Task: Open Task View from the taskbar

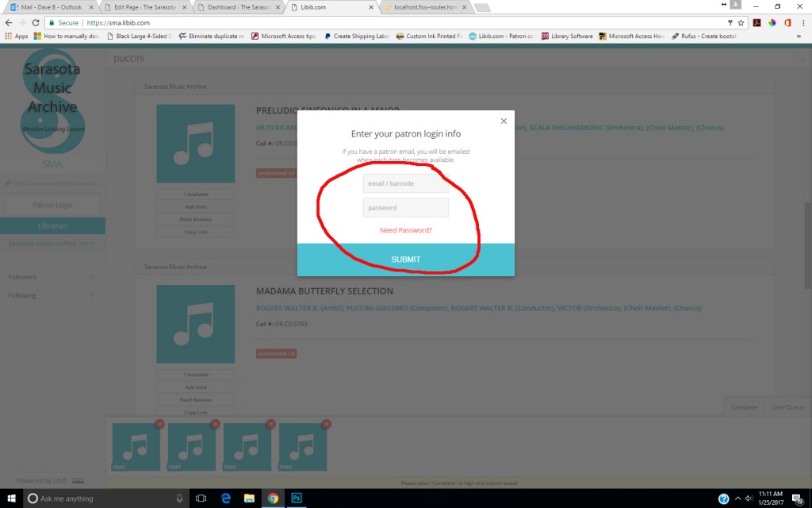Action: [x=201, y=498]
